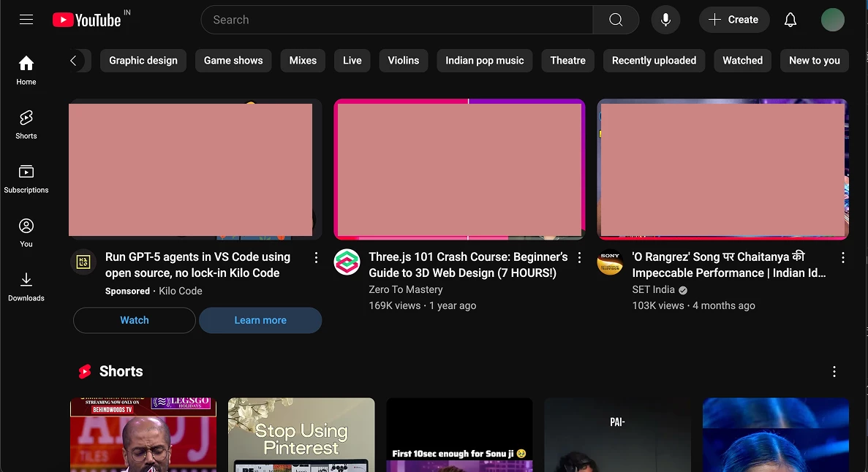
Task: Open the SET India channel name
Action: (653, 289)
